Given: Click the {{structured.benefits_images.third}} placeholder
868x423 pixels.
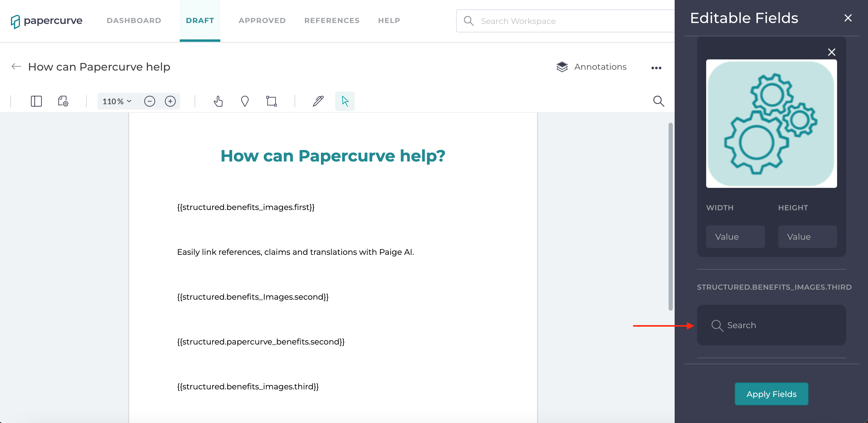Looking at the screenshot, I should pos(248,386).
